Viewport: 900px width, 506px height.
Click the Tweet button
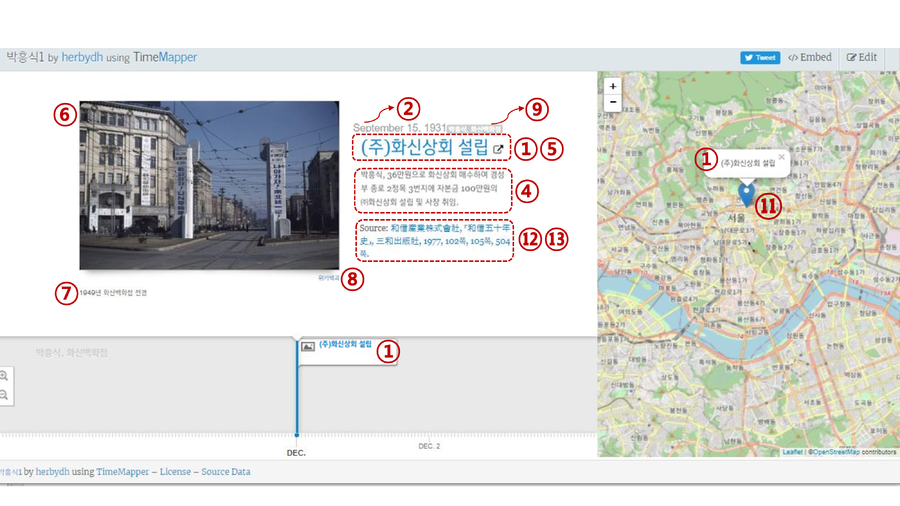tap(759, 57)
